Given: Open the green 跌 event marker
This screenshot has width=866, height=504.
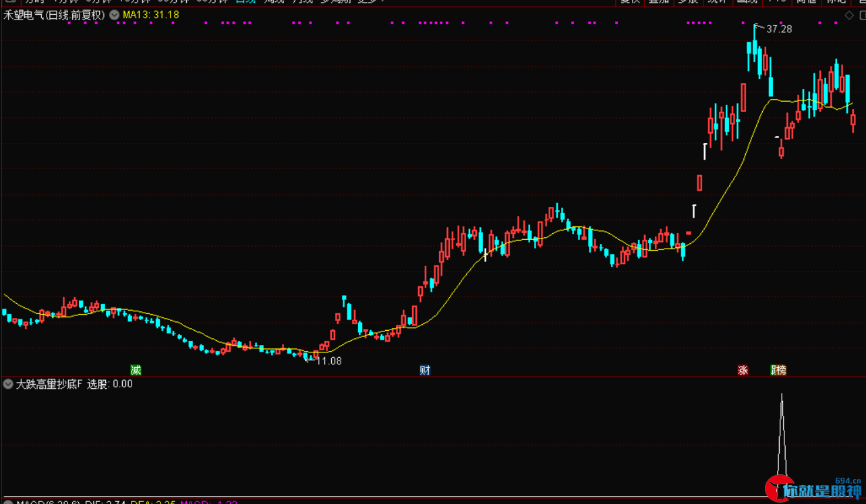Looking at the screenshot, I should coord(774,370).
